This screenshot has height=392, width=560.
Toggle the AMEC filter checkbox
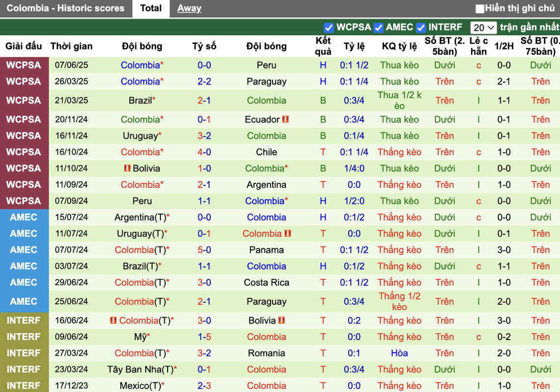[x=378, y=27]
